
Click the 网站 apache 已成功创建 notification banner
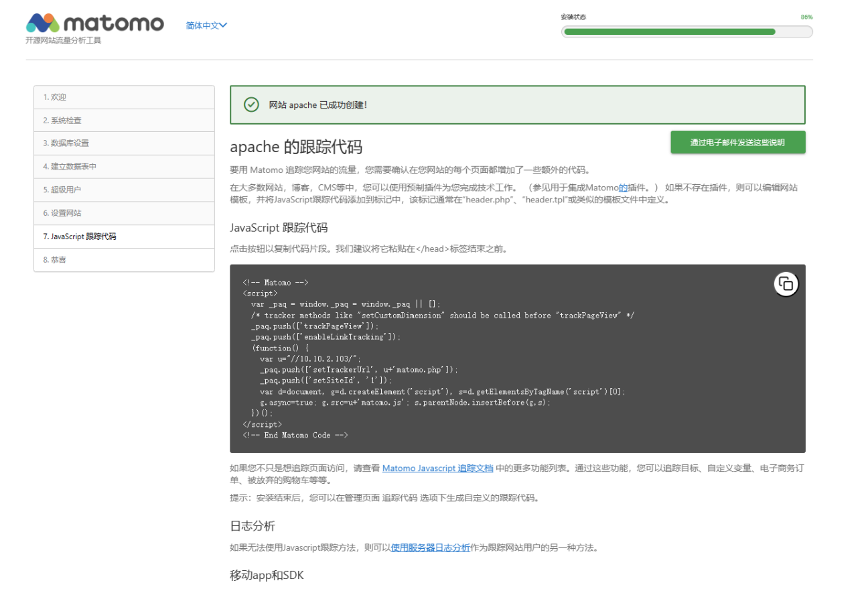[517, 105]
